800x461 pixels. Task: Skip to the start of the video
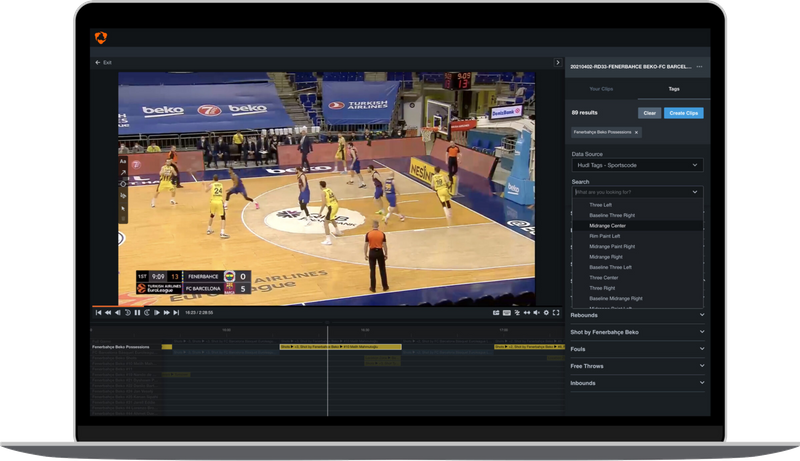(98, 313)
